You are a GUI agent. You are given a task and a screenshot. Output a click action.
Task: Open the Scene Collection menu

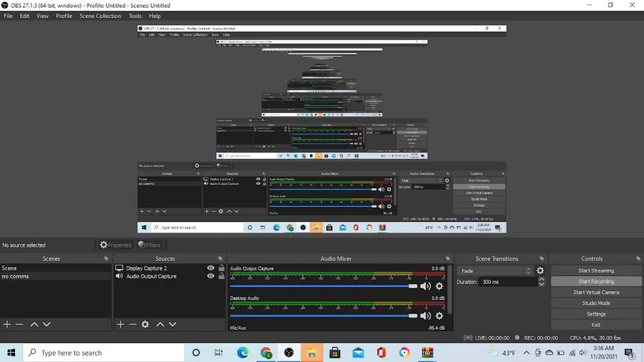pos(100,16)
